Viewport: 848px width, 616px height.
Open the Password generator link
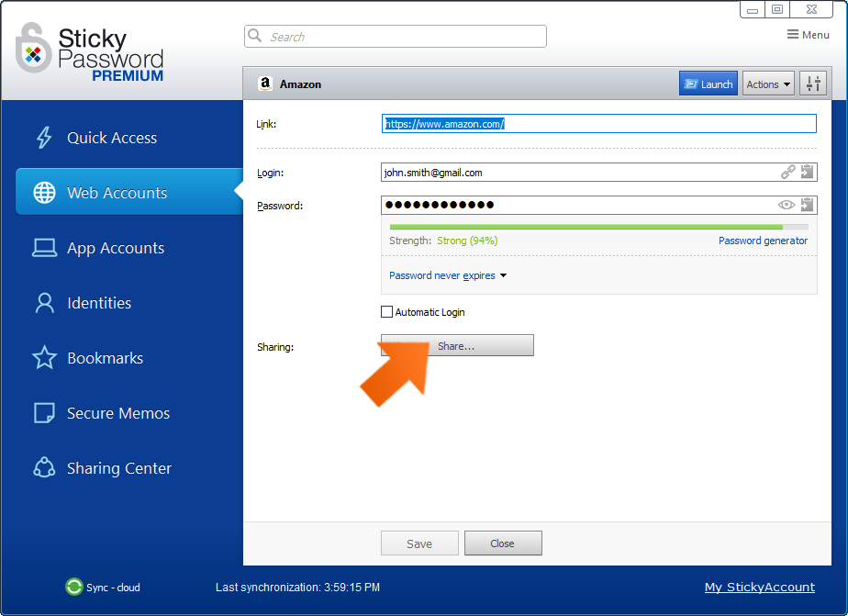pyautogui.click(x=763, y=241)
